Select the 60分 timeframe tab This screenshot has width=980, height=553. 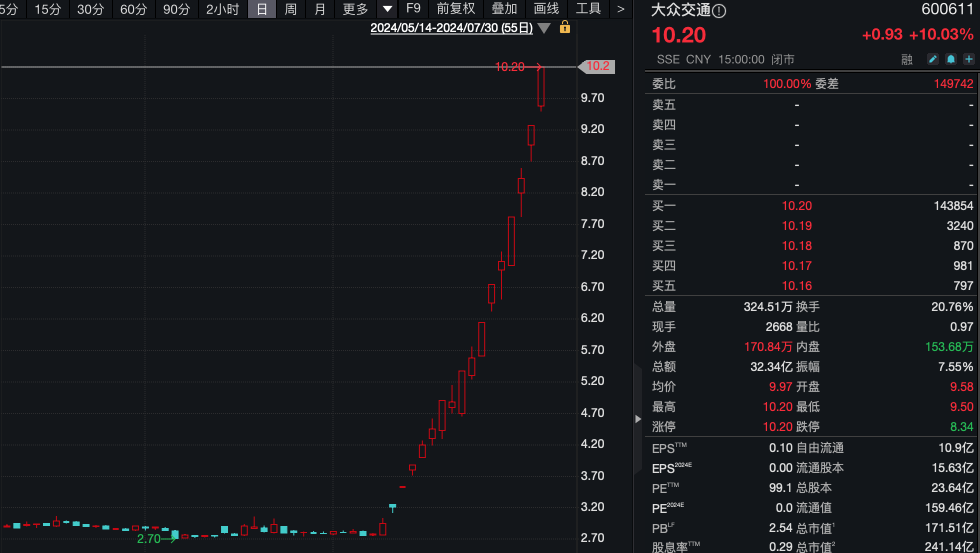pyautogui.click(x=133, y=9)
